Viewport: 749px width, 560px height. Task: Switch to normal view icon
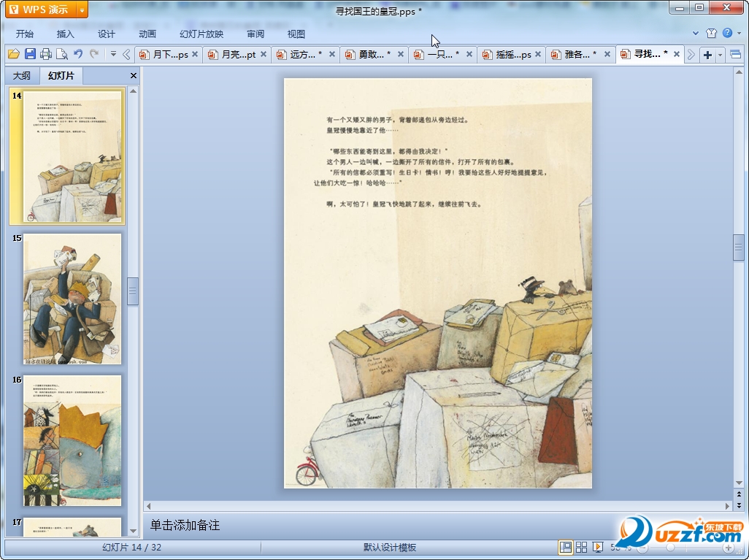(x=566, y=547)
